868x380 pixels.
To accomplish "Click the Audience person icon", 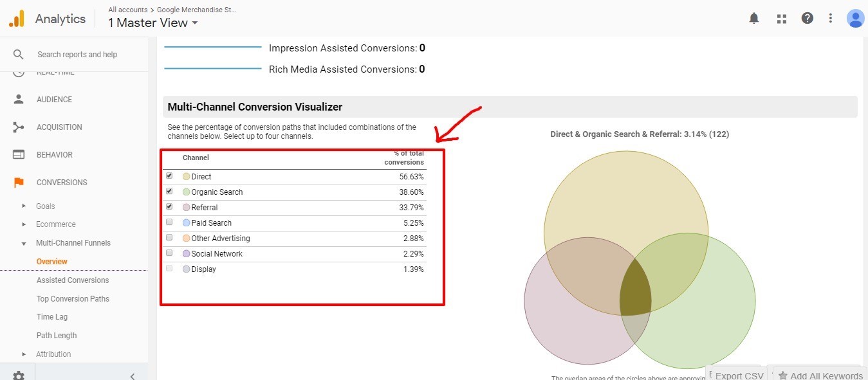I will point(19,100).
